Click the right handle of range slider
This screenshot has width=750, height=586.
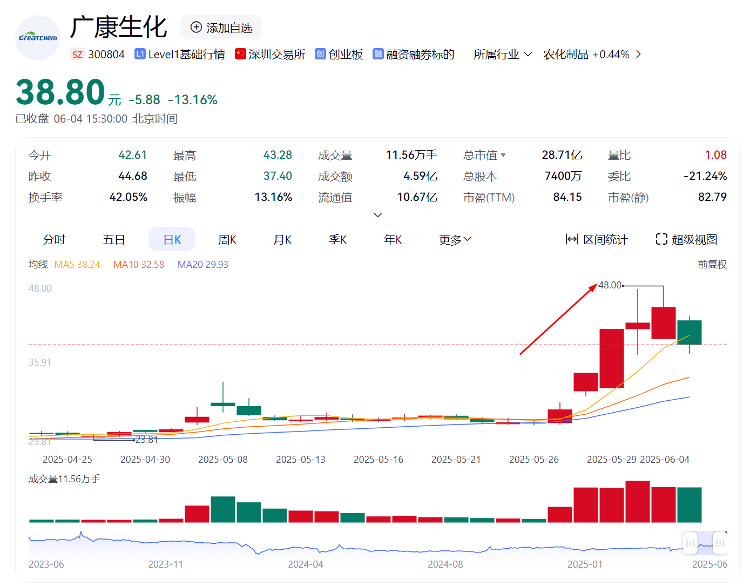(x=720, y=542)
